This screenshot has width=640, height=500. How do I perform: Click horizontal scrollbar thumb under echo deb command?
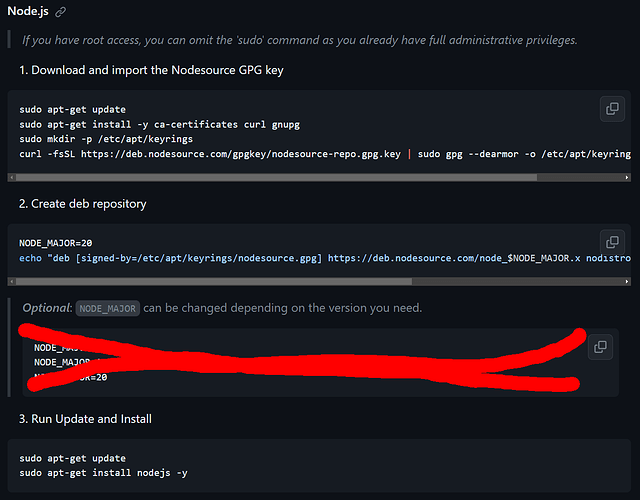tap(214, 282)
